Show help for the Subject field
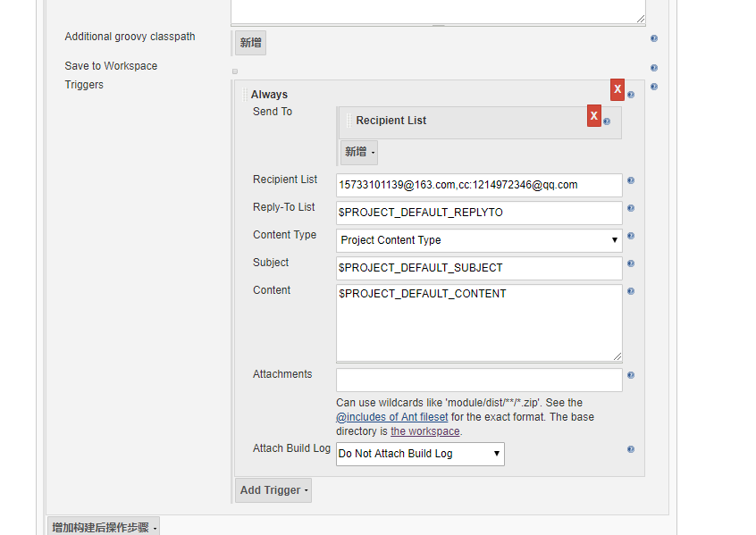 (631, 263)
